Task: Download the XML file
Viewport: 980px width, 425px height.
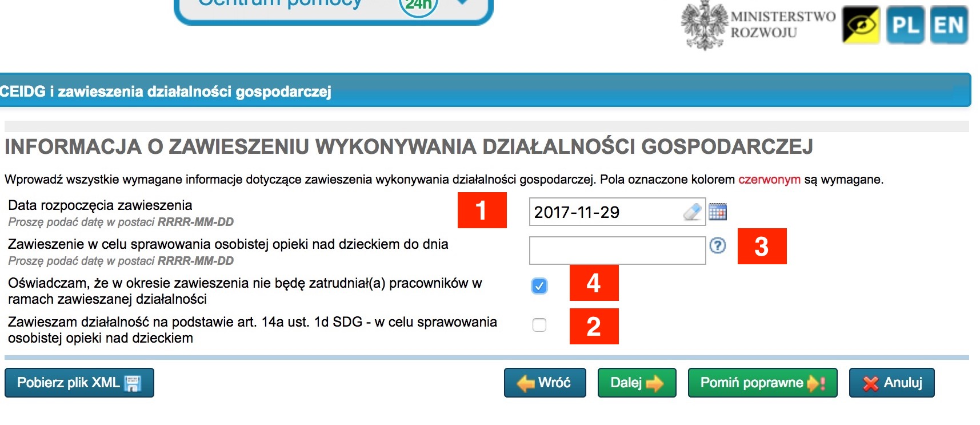Action: pyautogui.click(x=79, y=383)
